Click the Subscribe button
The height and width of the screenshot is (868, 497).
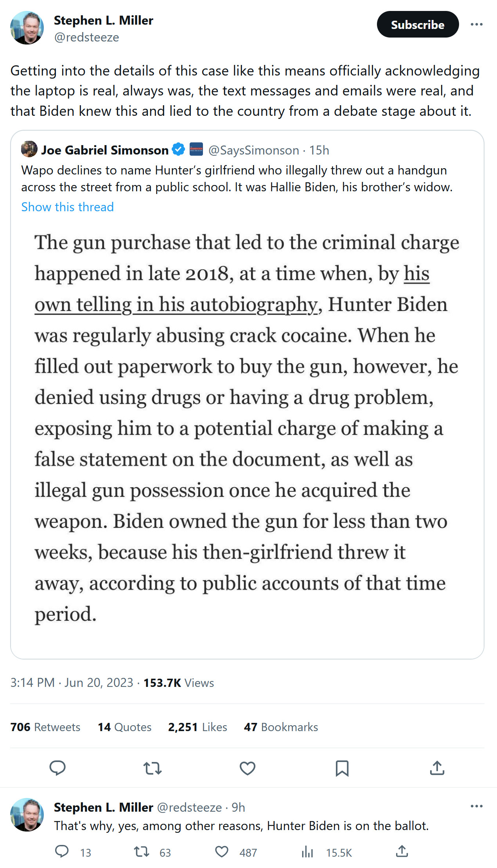click(418, 24)
